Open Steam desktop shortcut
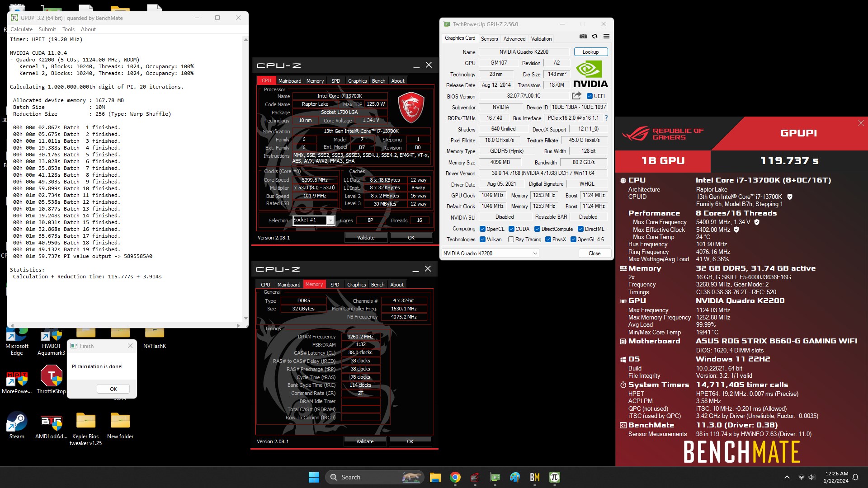868x488 pixels. [17, 426]
